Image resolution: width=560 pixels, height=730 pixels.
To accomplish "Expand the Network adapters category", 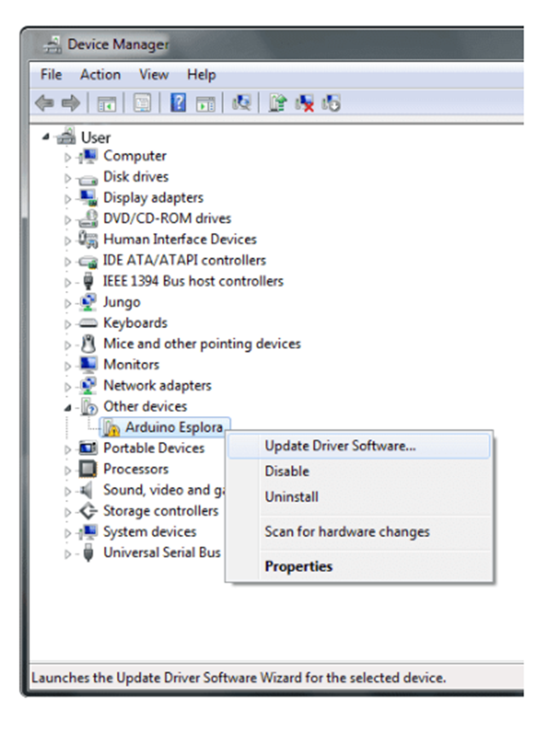I will pyautogui.click(x=67, y=387).
